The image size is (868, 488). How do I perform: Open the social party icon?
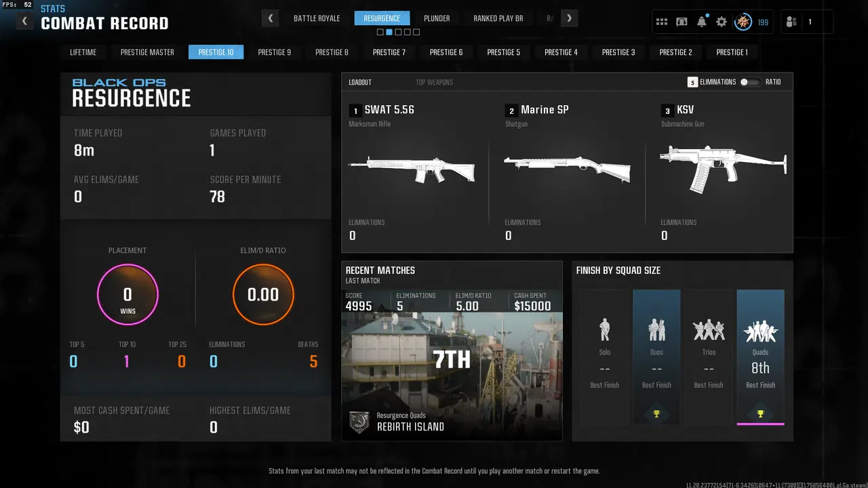tap(791, 22)
